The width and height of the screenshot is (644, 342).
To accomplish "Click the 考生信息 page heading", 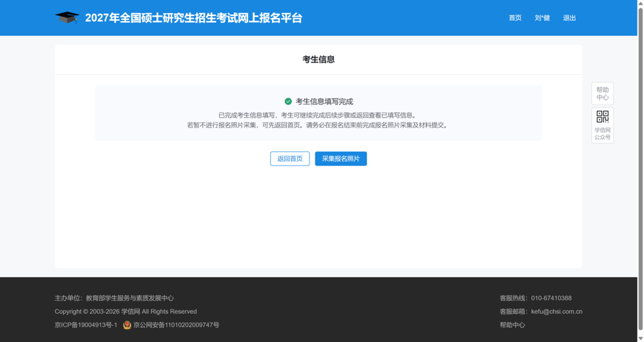I will click(318, 59).
